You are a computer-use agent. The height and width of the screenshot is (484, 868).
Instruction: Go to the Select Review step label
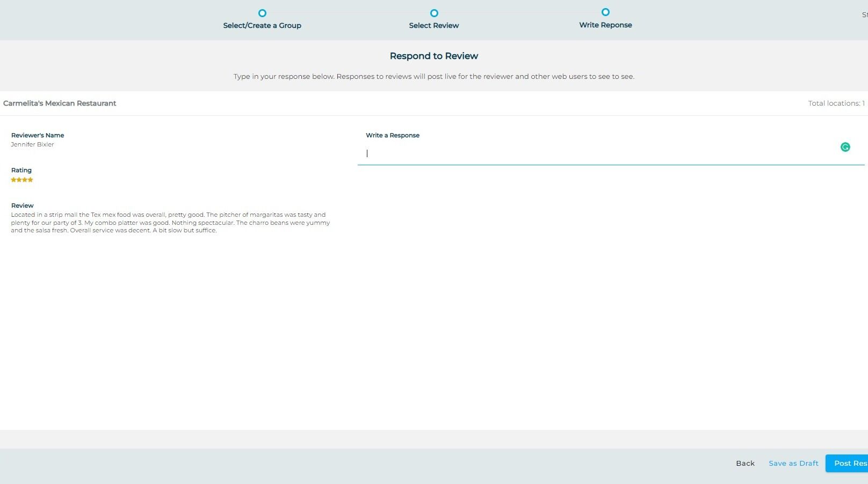pyautogui.click(x=434, y=25)
